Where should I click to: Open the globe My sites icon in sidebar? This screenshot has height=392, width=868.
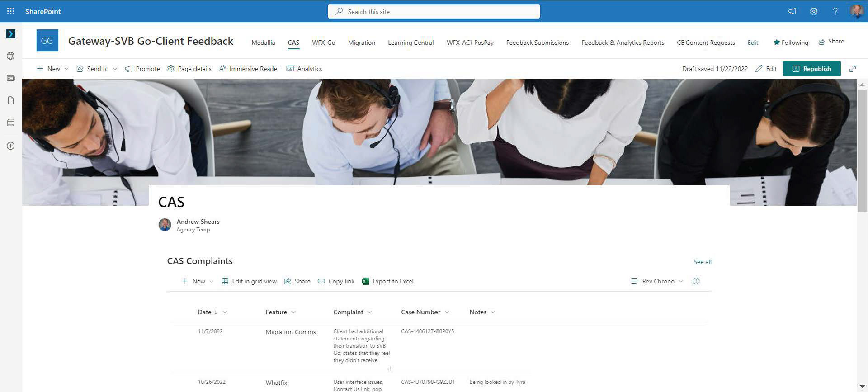11,56
